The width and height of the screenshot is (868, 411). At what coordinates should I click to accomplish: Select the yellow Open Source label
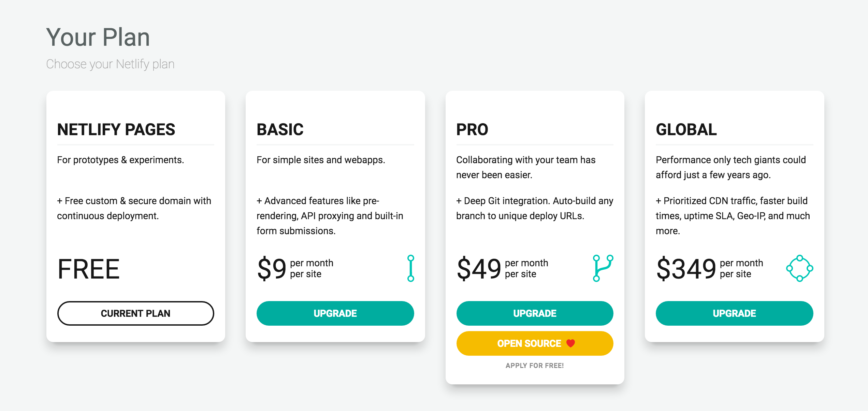tap(529, 343)
